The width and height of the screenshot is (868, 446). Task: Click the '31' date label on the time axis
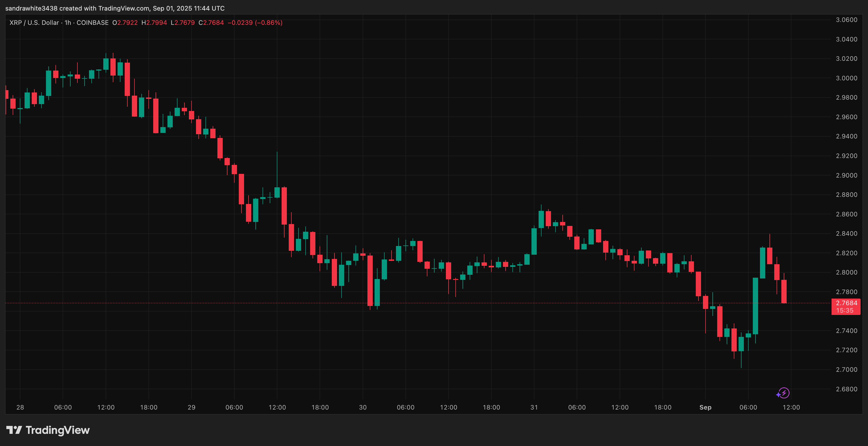(534, 407)
